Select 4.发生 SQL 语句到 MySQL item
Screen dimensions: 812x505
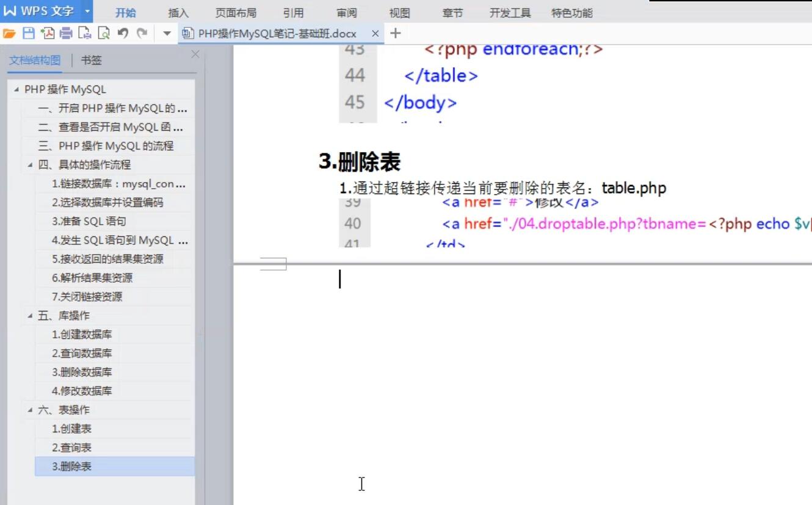(x=120, y=241)
